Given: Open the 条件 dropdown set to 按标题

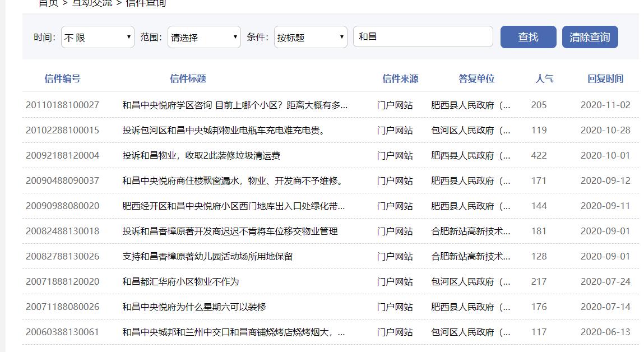Looking at the screenshot, I should pyautogui.click(x=310, y=36).
